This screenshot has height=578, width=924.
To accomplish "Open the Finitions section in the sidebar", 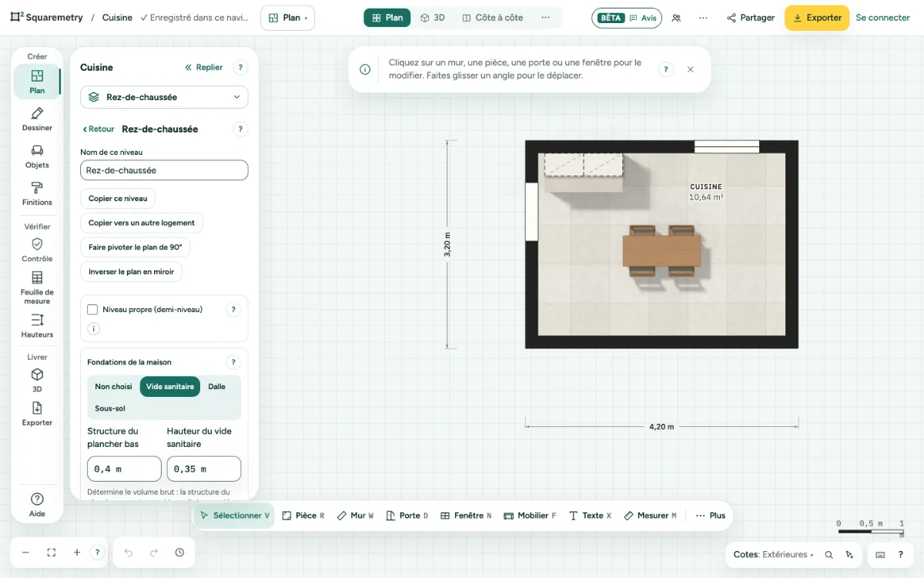I will 37,193.
